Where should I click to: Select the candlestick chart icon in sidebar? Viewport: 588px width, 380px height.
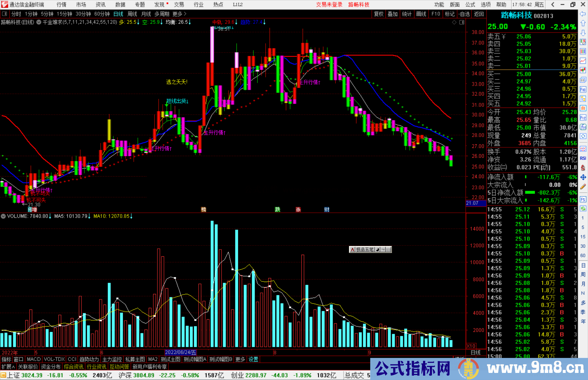(x=583, y=70)
